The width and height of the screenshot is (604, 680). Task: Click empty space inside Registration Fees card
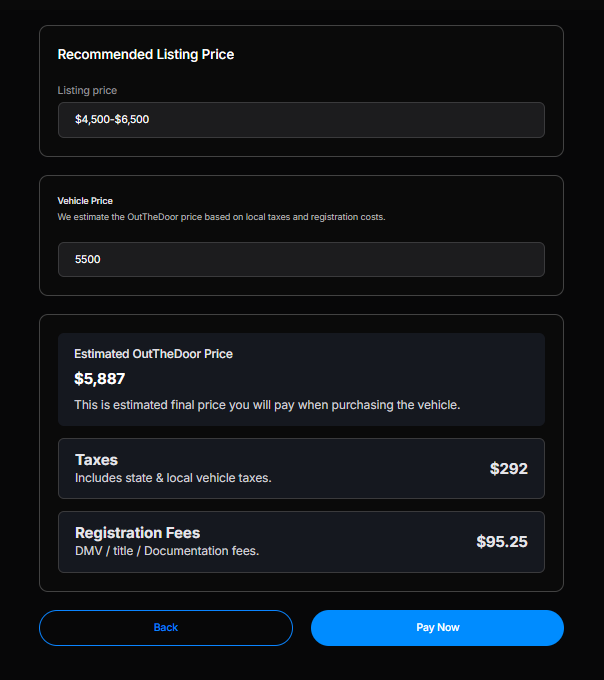tap(370, 542)
